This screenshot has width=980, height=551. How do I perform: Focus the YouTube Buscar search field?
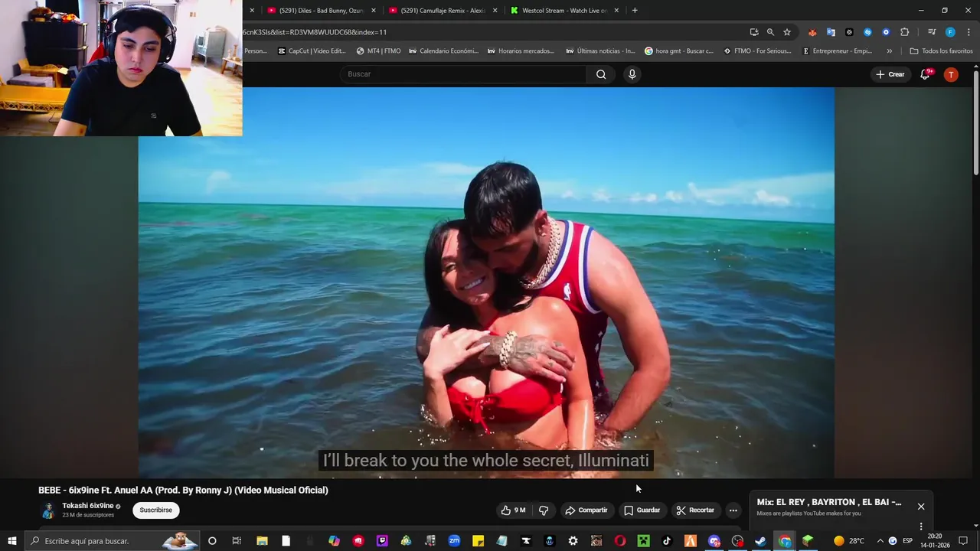coord(463,74)
